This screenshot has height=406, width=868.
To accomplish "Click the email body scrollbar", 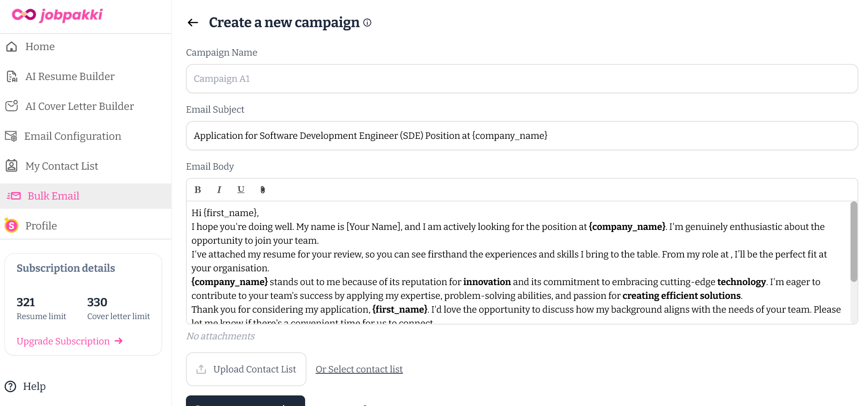I will [x=854, y=242].
